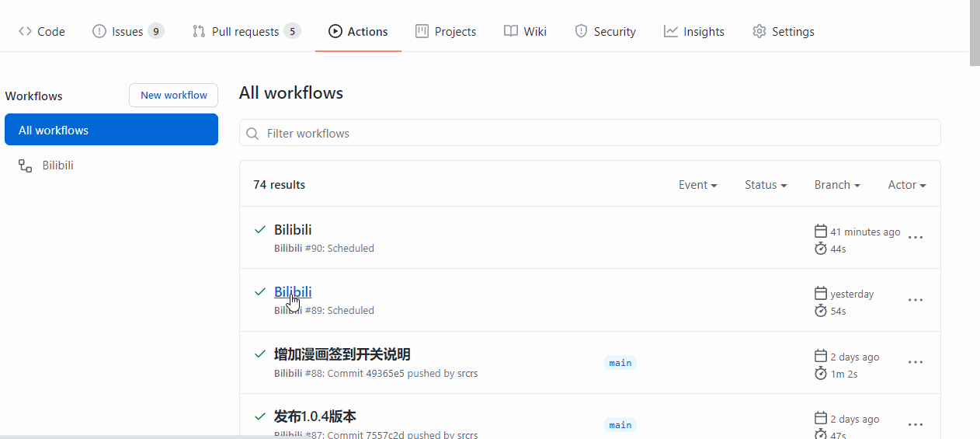This screenshot has width=980, height=439.
Task: Switch to the Wiki tab
Action: pos(525,32)
